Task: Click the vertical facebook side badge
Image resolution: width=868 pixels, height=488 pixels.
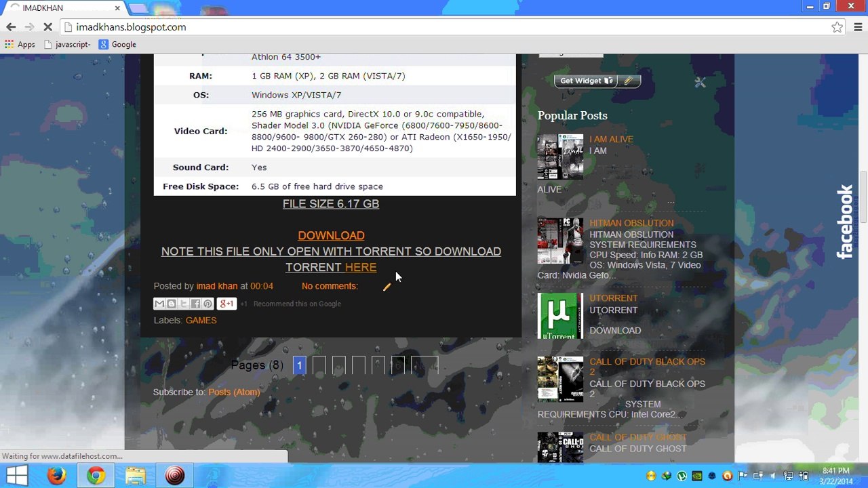Action: [x=846, y=222]
